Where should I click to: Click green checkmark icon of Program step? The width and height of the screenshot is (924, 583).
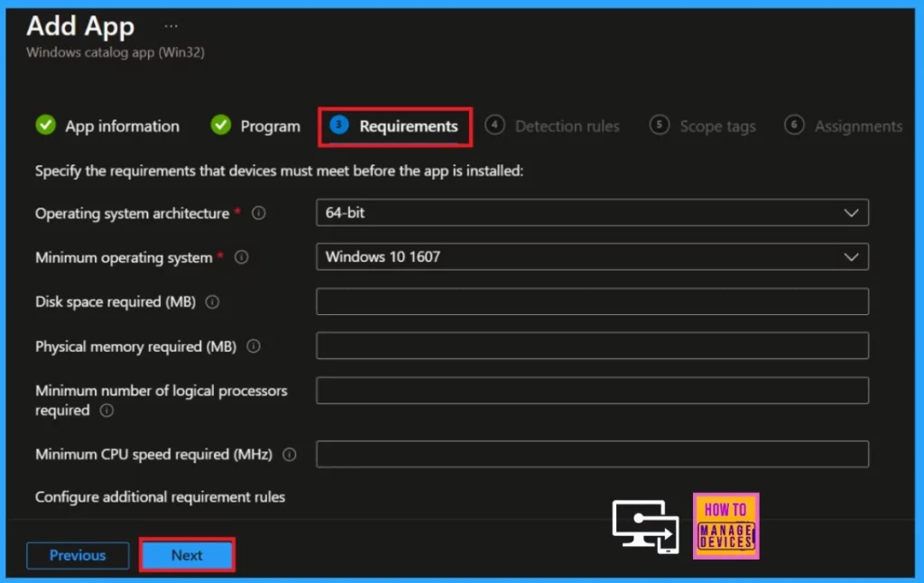(x=221, y=125)
